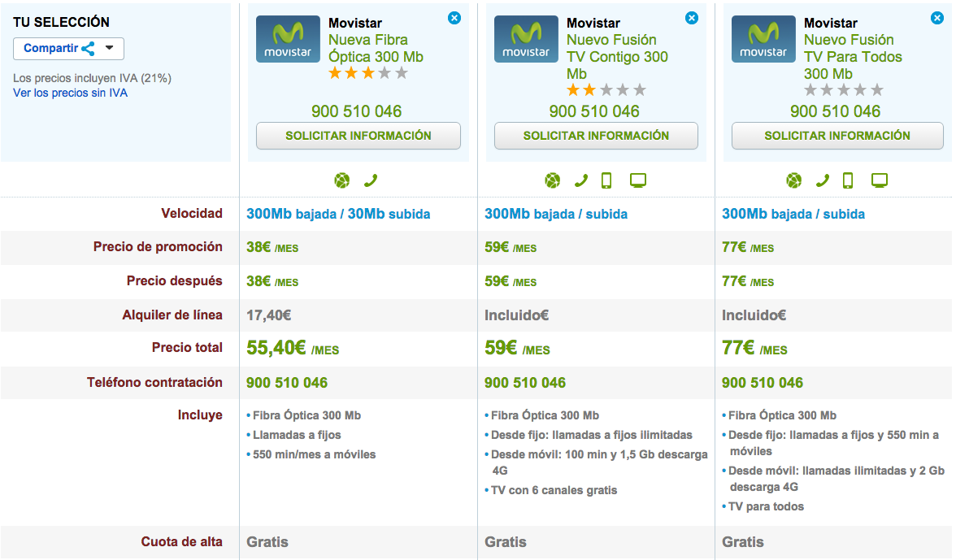Click 'TV para todos' feature text
Screen dimensions: 956x560
tap(767, 507)
